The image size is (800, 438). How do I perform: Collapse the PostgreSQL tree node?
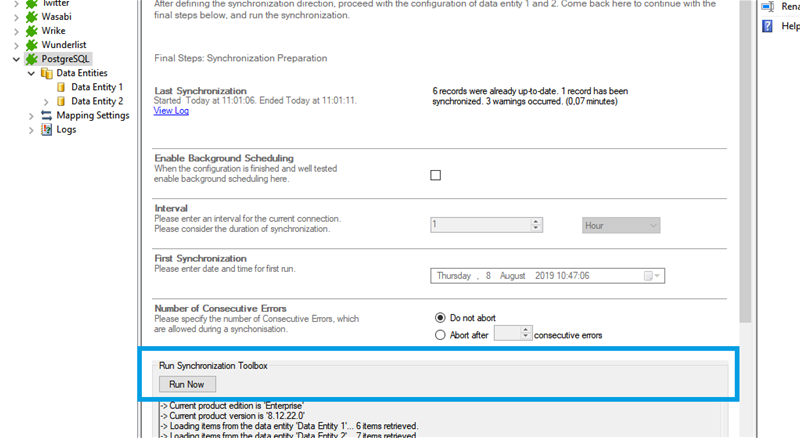pyautogui.click(x=16, y=59)
